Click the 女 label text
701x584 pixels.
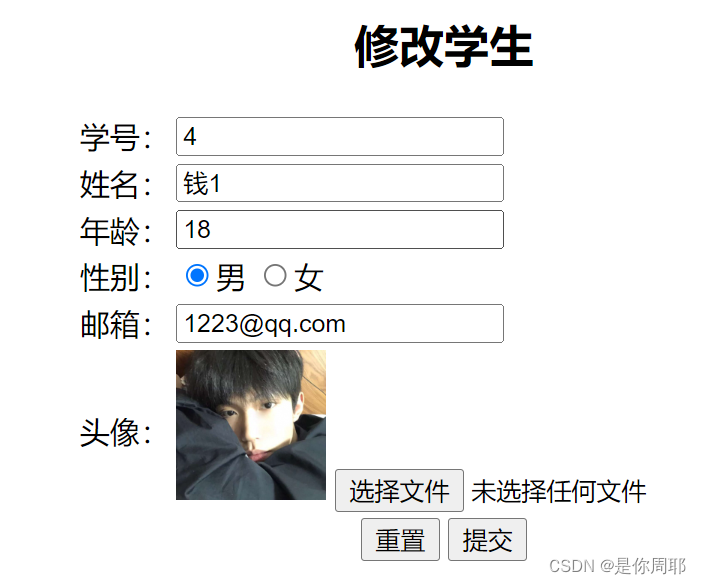pos(308,277)
